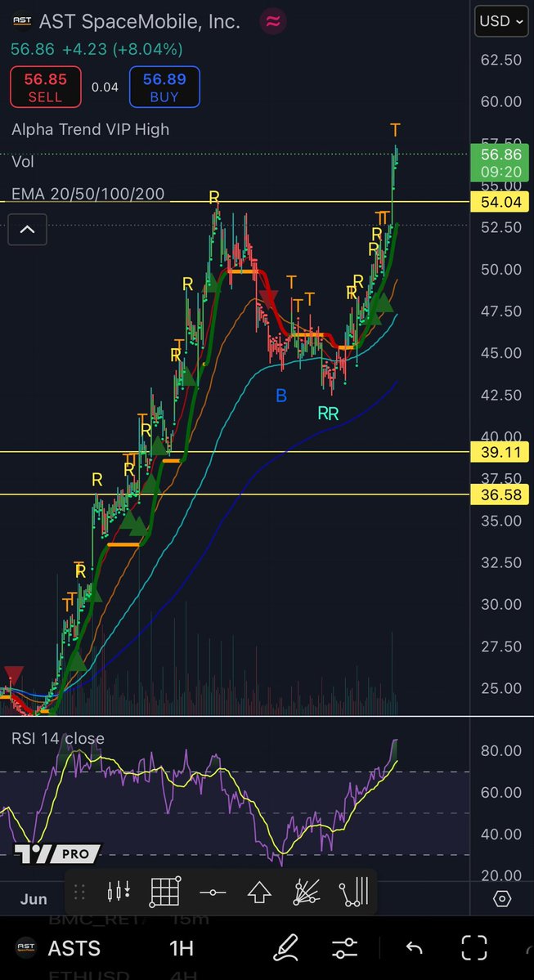Open the Alpha Trend VIP High indicator
This screenshot has height=980, width=534.
point(90,129)
